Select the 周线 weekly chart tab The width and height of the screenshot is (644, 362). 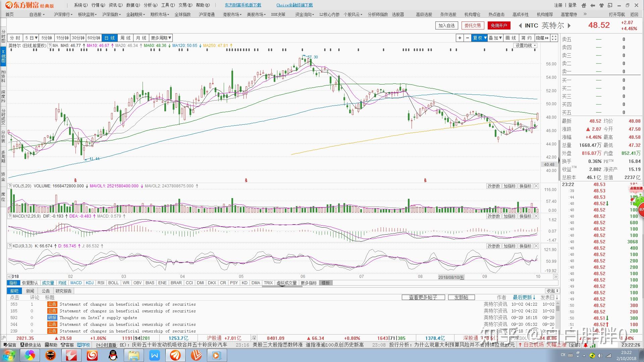[125, 38]
